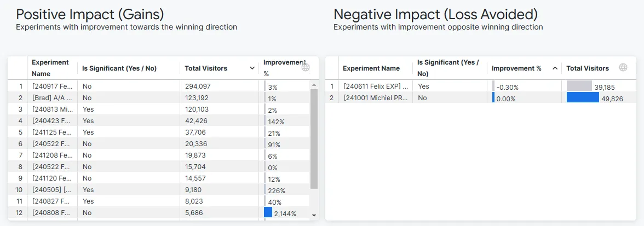The width and height of the screenshot is (644, 226).
Task: Toggle Improvement % ascending sort arrow
Action: click(555, 68)
